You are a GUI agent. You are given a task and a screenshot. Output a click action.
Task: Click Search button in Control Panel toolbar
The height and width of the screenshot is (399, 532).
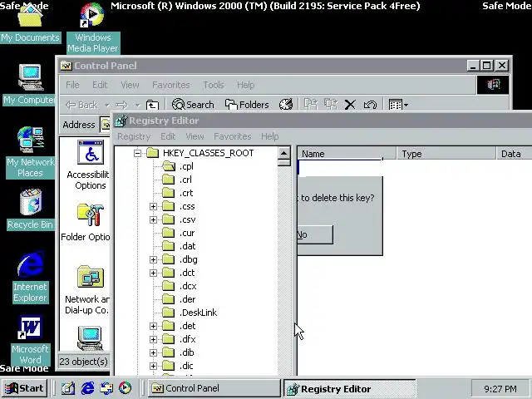point(193,105)
